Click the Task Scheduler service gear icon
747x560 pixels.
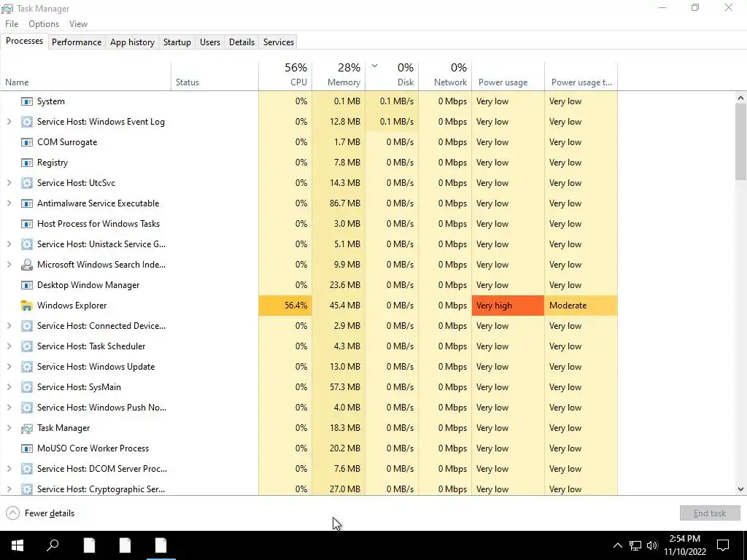point(27,346)
